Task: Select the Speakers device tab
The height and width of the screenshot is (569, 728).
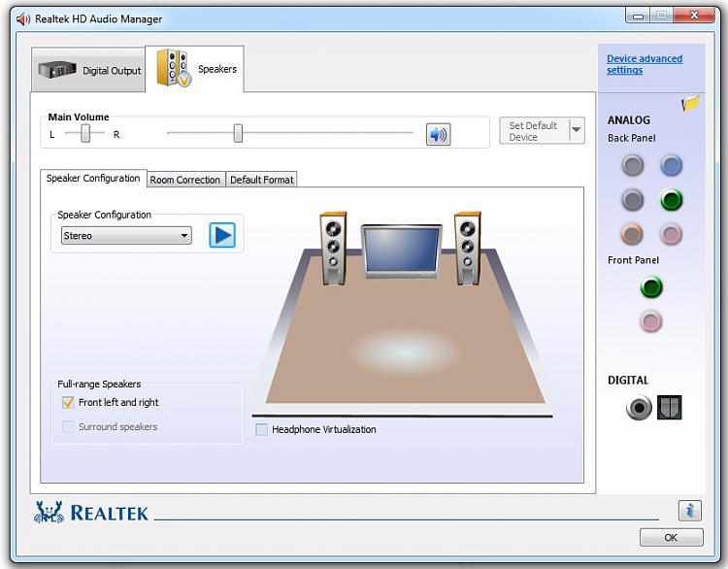Action: click(x=194, y=69)
